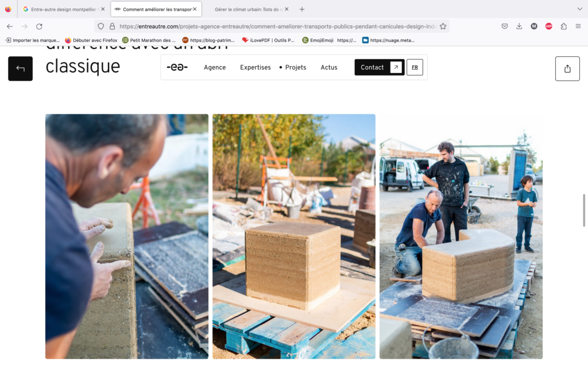Save the page to Pocket
The image size is (588, 368).
coord(504,26)
